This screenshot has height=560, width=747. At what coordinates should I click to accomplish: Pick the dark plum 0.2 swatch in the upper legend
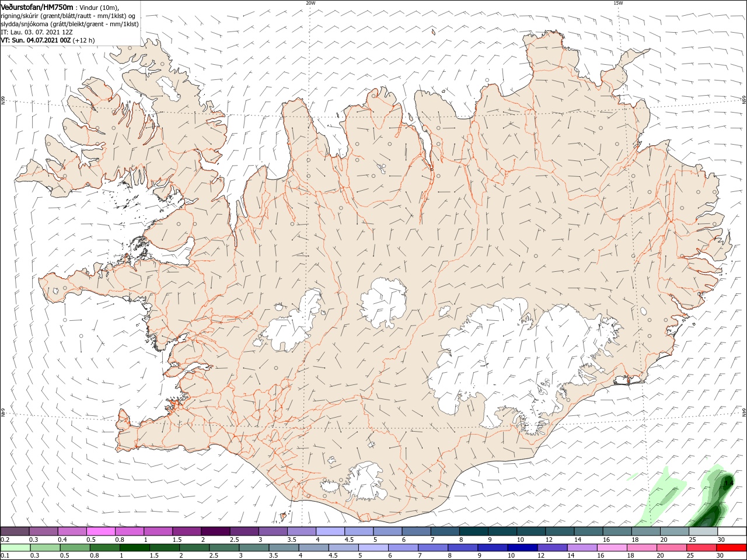click(15, 531)
